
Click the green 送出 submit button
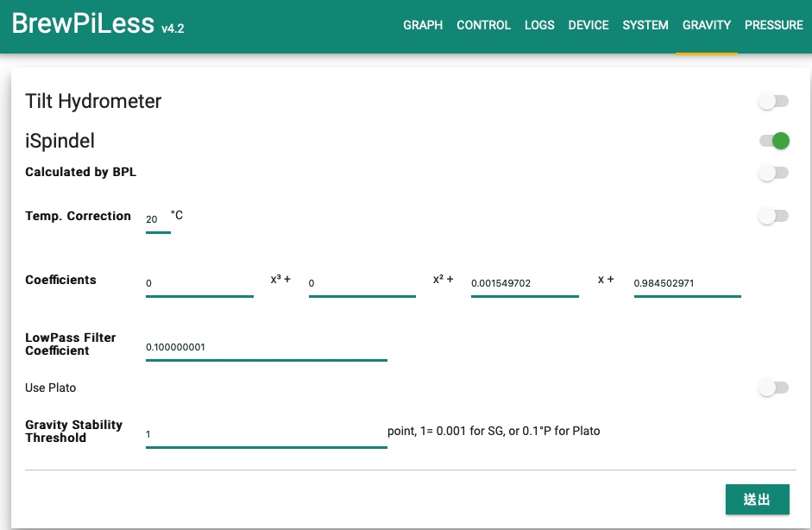[x=757, y=500]
